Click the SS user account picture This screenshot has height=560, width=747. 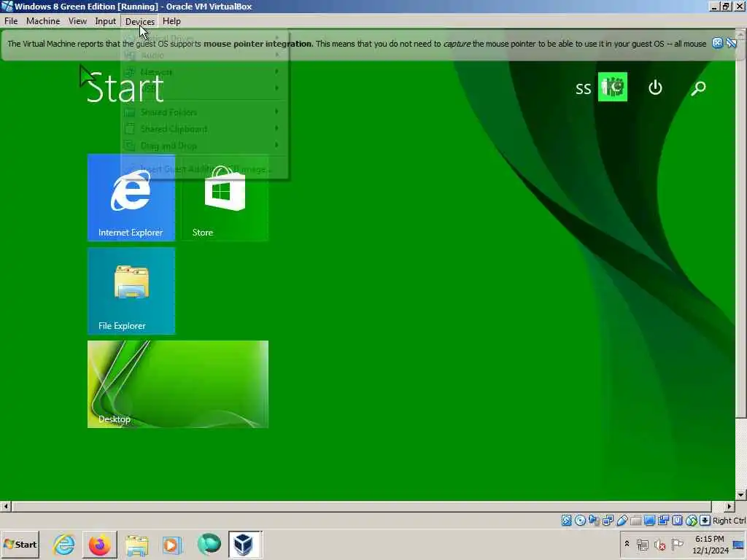[612, 87]
